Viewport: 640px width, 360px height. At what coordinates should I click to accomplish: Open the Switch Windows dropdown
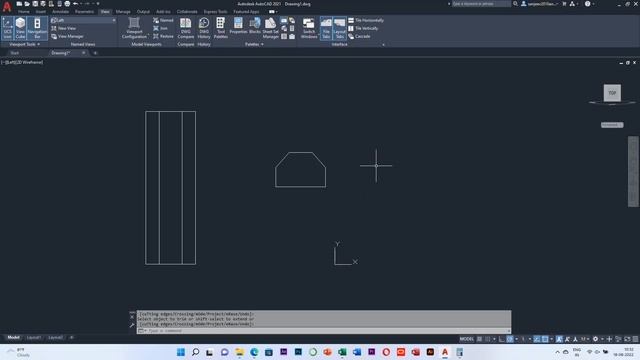[x=309, y=28]
